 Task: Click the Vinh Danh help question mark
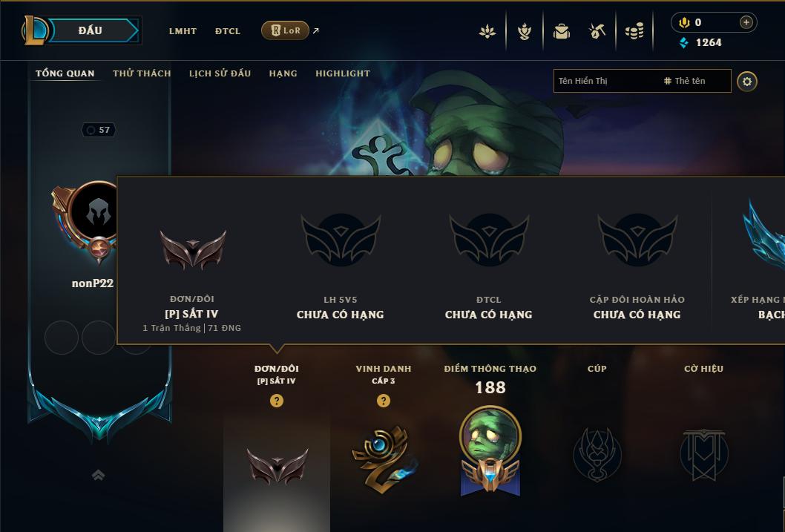tap(383, 401)
